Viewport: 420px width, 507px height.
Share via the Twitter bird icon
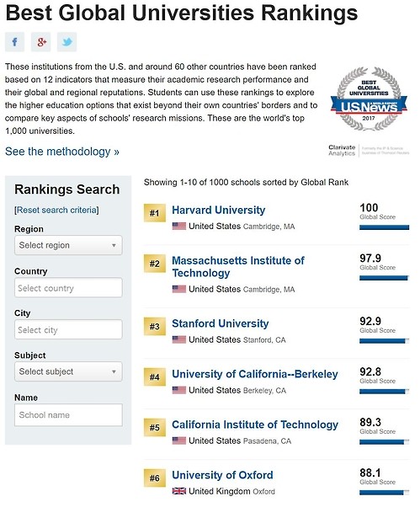pos(66,42)
